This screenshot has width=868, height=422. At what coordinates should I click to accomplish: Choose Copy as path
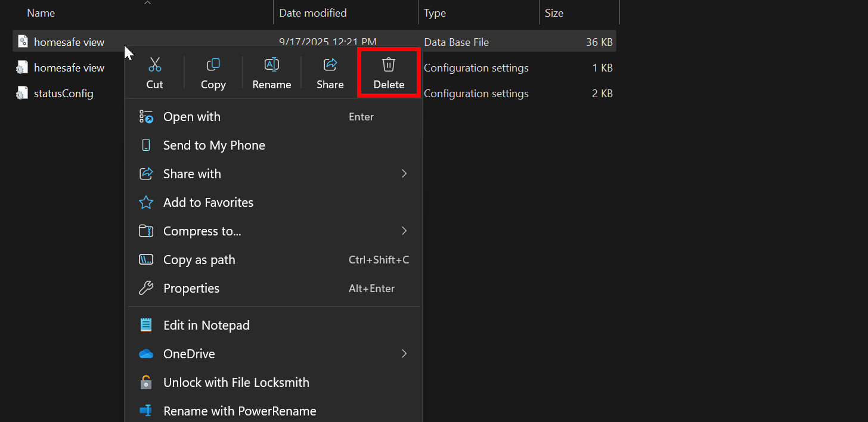click(199, 260)
